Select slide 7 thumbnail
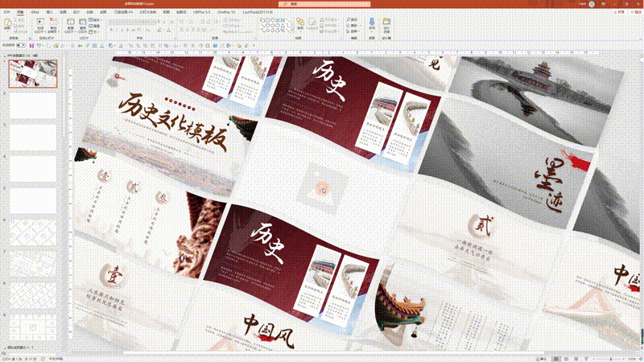The width and height of the screenshot is (644, 362). [33, 264]
